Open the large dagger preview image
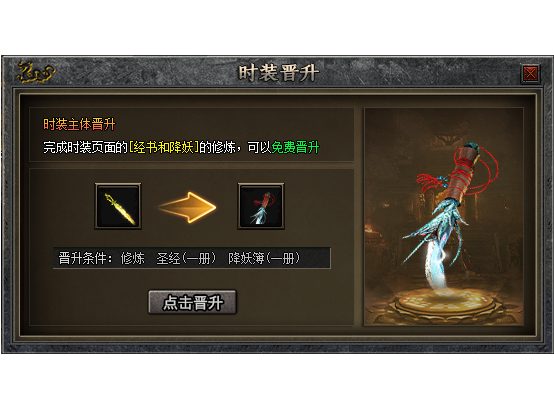Image resolution: width=554 pixels, height=409 pixels. [444, 217]
